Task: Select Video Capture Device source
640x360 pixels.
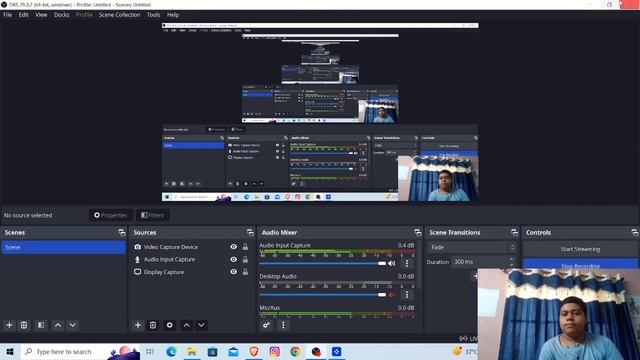Action: click(171, 247)
